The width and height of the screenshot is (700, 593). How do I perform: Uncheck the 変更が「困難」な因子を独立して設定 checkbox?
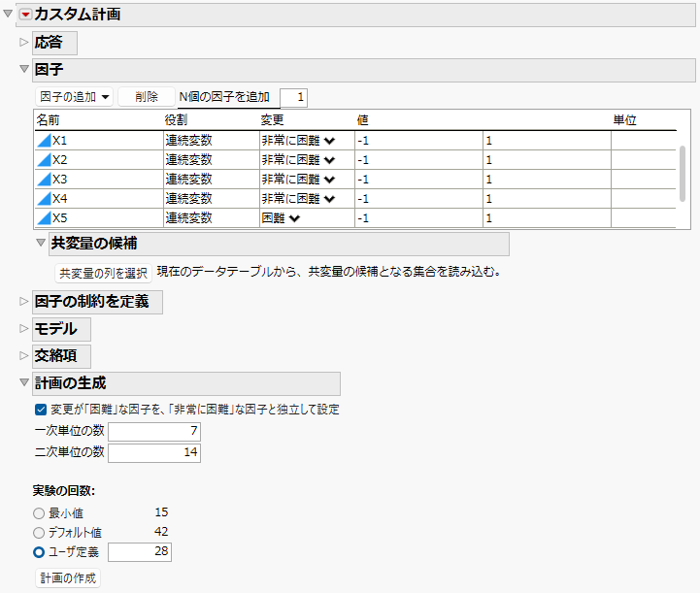pos(41,410)
